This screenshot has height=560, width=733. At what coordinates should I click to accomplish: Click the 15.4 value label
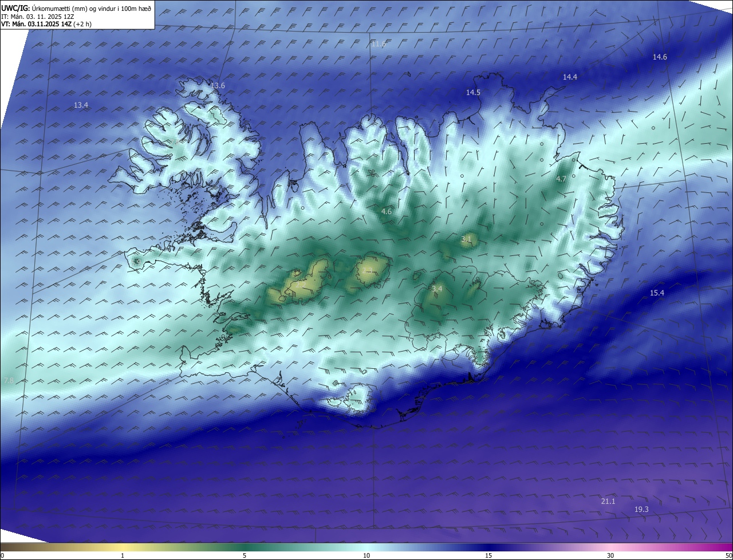coord(657,293)
